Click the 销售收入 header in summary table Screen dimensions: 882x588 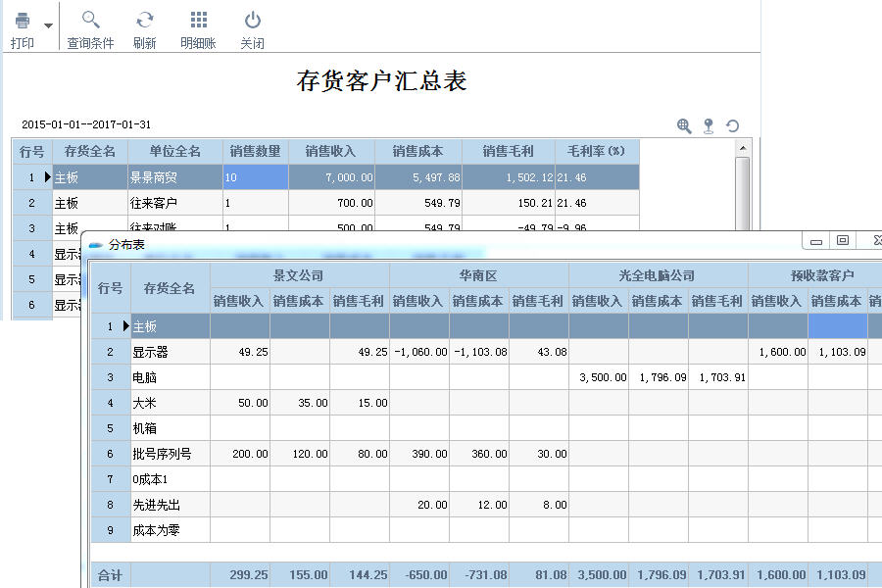click(x=331, y=151)
